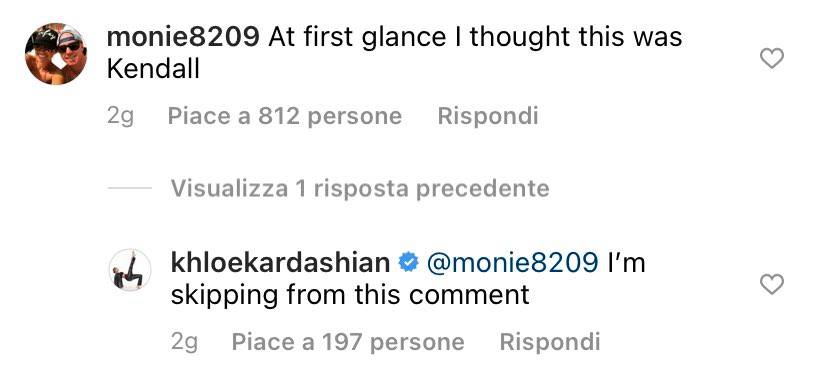The image size is (828, 388).
Task: Click the number 812 in the like count
Action: pyautogui.click(x=277, y=116)
